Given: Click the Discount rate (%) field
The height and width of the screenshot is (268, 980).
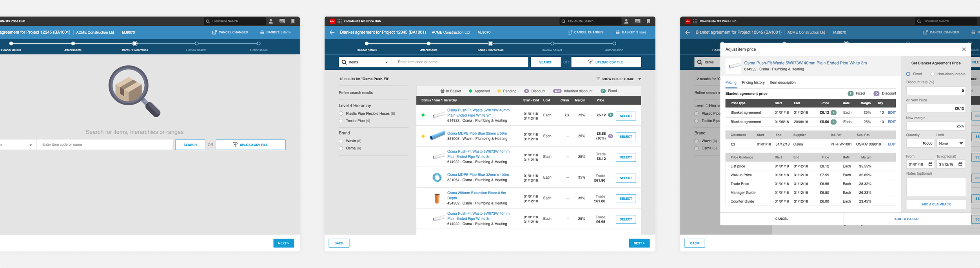Looking at the screenshot, I should pyautogui.click(x=936, y=91).
